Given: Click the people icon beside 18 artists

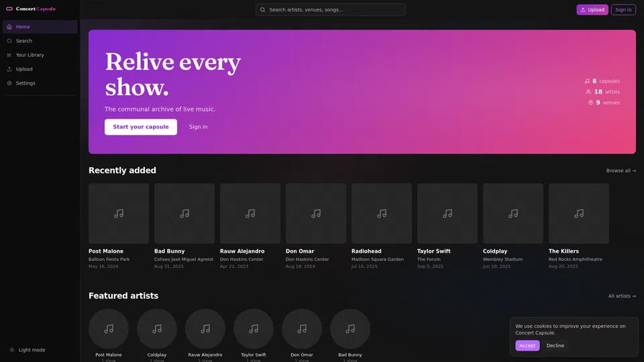Looking at the screenshot, I should 588,92.
